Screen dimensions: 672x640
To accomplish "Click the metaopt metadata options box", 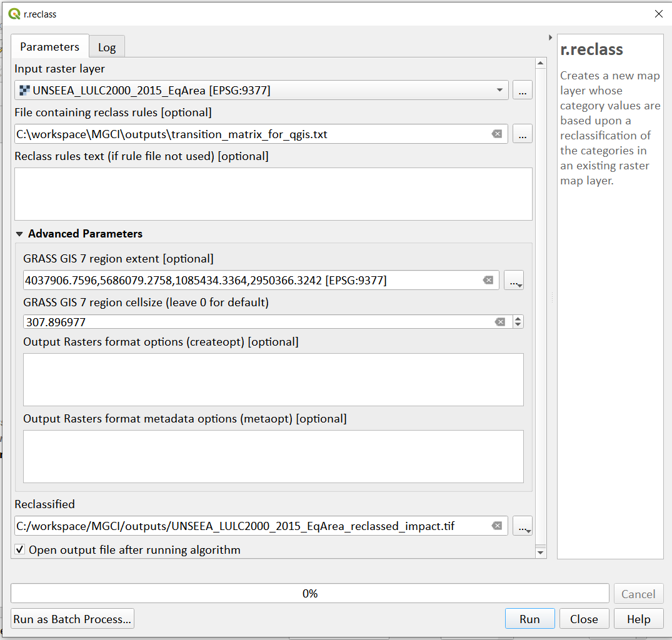I will pyautogui.click(x=273, y=457).
